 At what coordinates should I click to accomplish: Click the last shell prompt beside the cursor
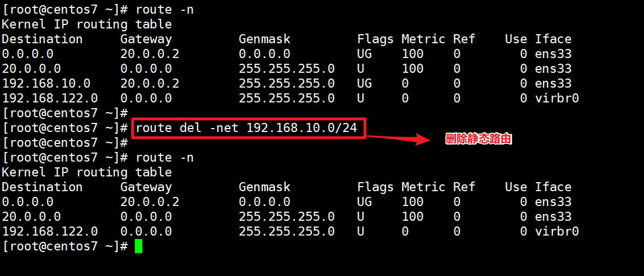click(x=65, y=246)
